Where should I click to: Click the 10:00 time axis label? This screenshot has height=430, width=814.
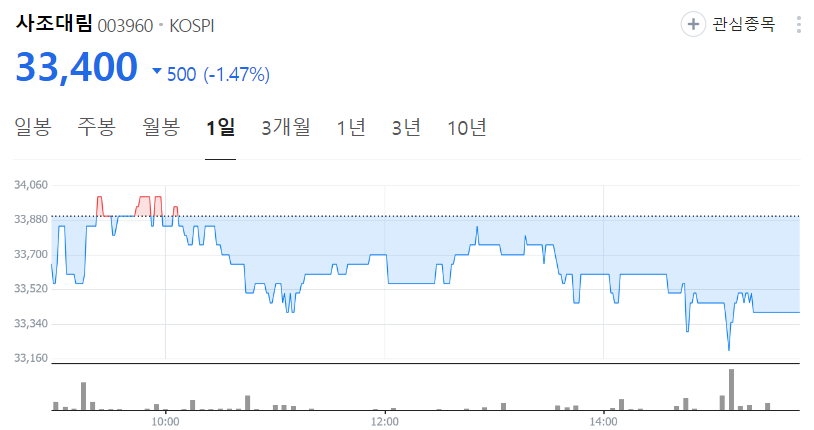[166, 422]
